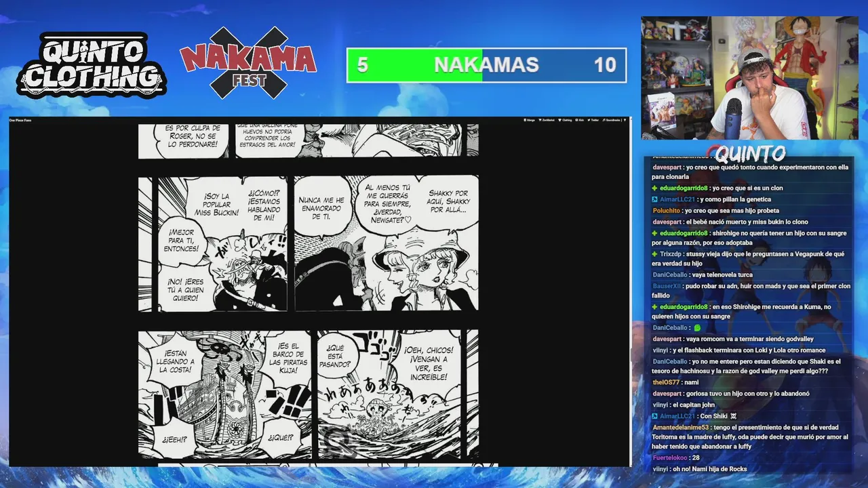Image resolution: width=868 pixels, height=488 pixels.
Task: Click the green emoji in DaniCeballo's message
Action: click(697, 328)
